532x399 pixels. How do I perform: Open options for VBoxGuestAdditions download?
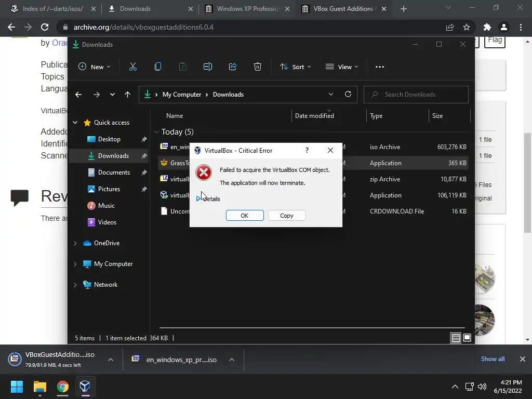pos(111,360)
